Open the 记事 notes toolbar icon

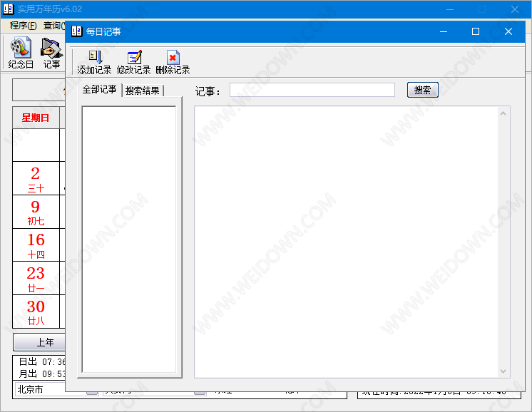tap(51, 53)
